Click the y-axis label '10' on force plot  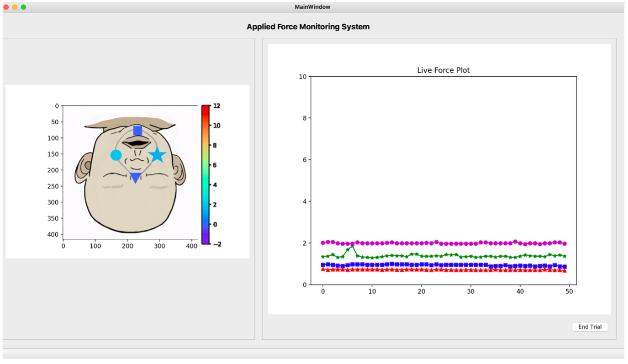pyautogui.click(x=303, y=76)
